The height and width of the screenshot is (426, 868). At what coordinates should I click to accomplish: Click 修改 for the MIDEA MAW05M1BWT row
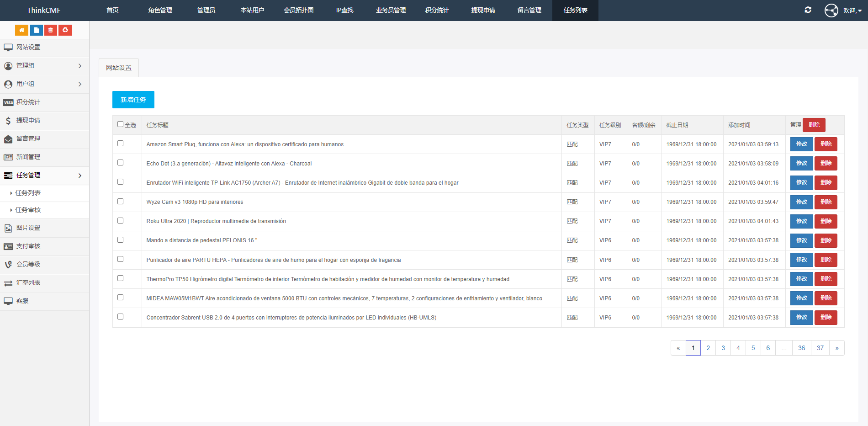(x=802, y=298)
